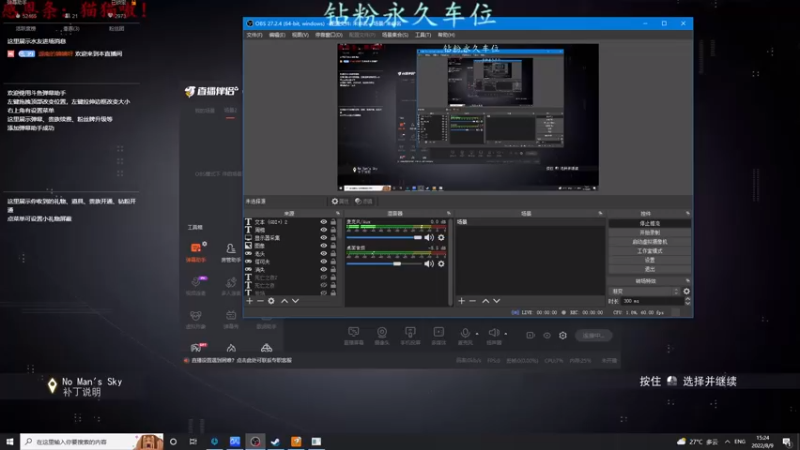
Task: Add a new scene with the plus icon
Action: [461, 301]
